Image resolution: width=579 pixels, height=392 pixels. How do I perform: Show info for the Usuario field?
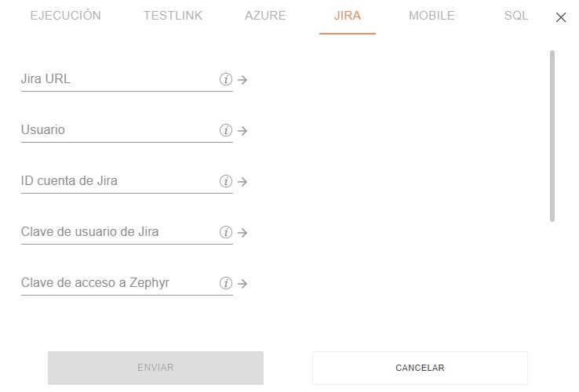226,130
